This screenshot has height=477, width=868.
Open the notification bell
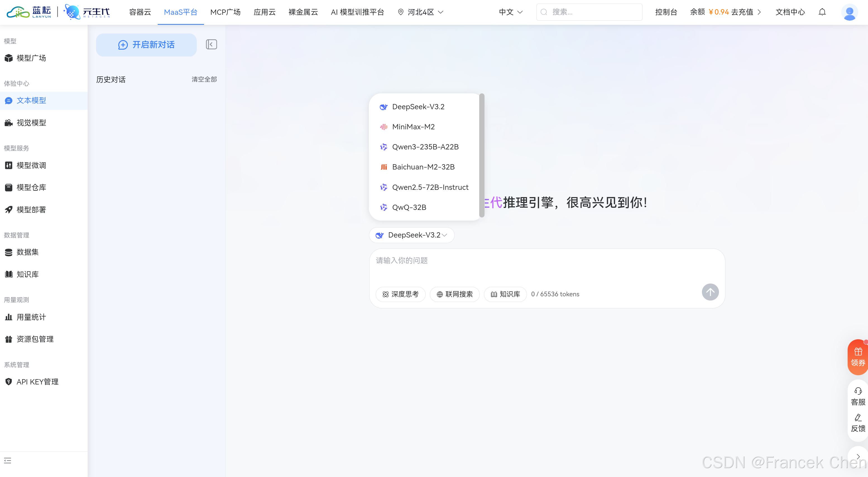click(x=822, y=12)
